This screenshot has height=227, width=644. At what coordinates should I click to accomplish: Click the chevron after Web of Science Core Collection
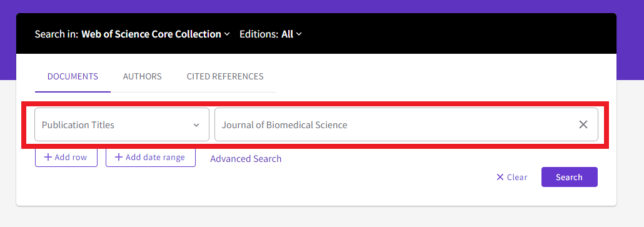click(x=227, y=34)
